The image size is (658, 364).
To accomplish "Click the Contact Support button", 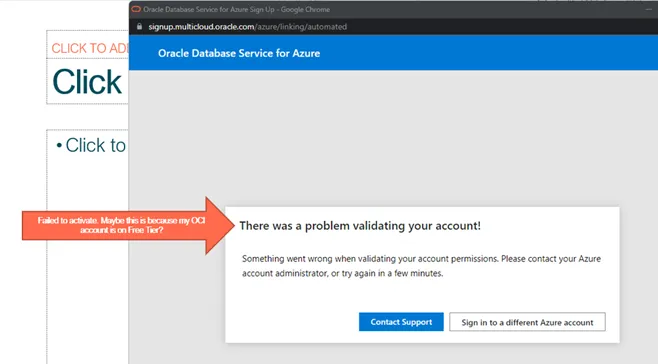I will tap(401, 322).
